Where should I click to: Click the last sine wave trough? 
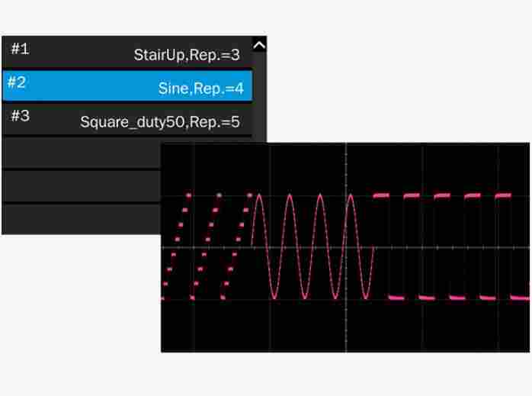[366, 296]
